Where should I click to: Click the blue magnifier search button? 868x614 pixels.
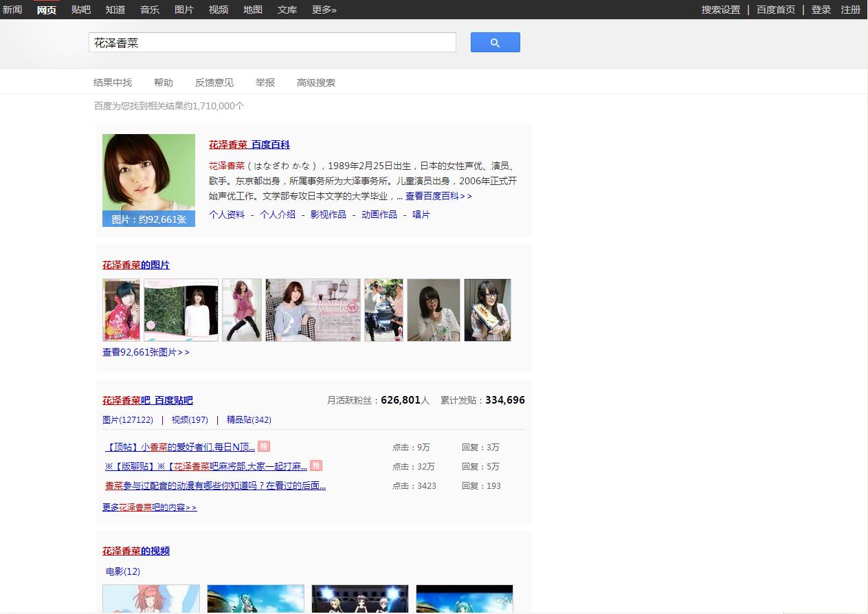click(495, 42)
